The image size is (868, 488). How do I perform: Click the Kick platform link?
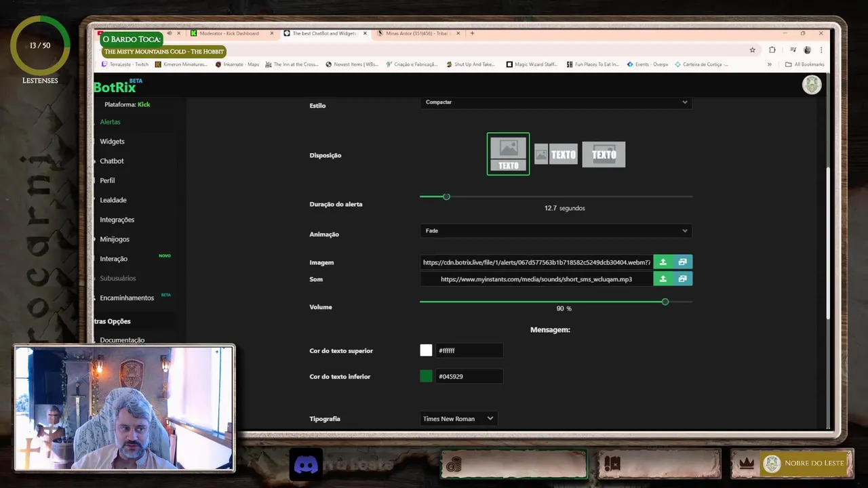(144, 104)
